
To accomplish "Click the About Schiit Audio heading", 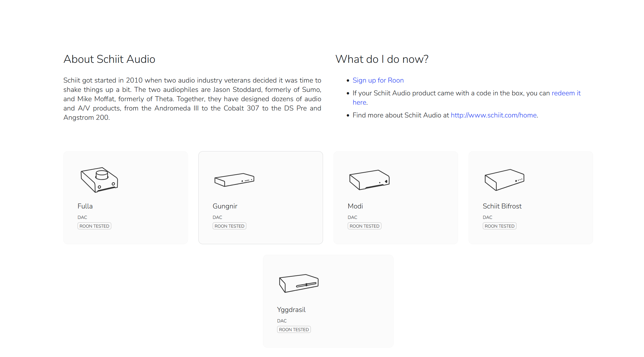I will tap(109, 59).
